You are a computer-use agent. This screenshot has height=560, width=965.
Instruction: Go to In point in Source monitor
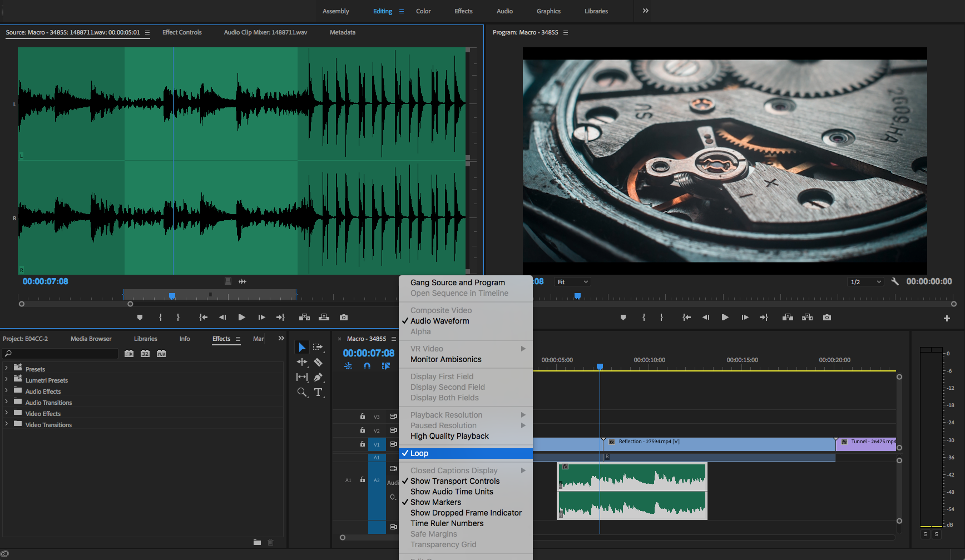[204, 318]
